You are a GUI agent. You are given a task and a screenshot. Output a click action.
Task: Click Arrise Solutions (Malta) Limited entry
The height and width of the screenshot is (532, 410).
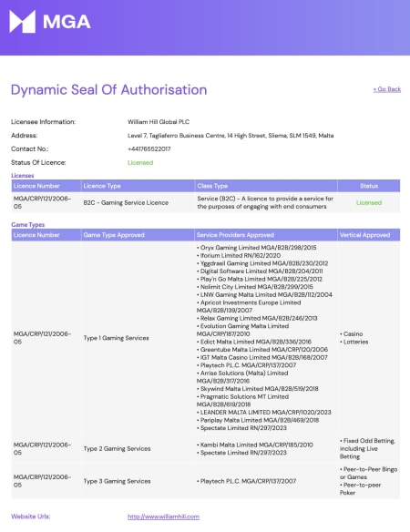[x=242, y=377]
